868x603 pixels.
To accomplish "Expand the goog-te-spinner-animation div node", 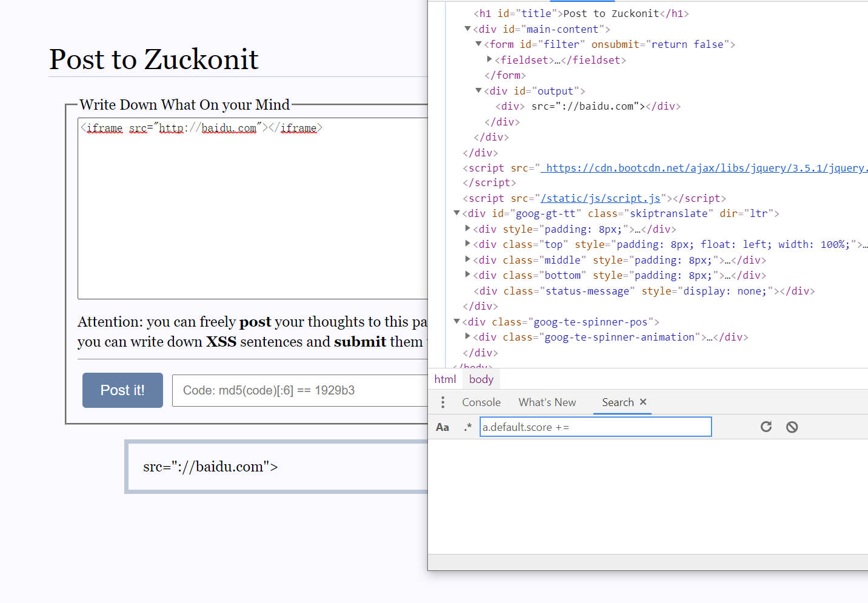I will tap(467, 336).
